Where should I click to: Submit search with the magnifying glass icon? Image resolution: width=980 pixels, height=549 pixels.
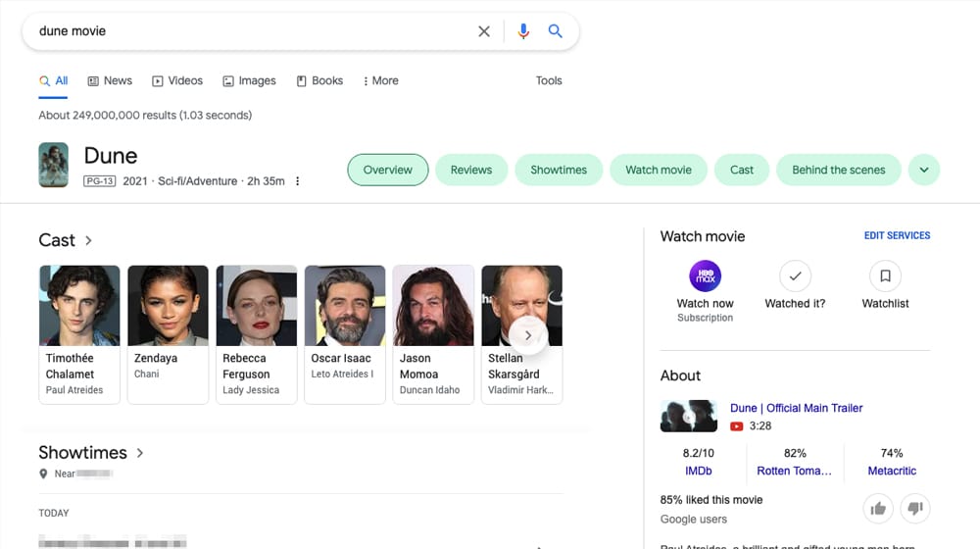tap(555, 31)
